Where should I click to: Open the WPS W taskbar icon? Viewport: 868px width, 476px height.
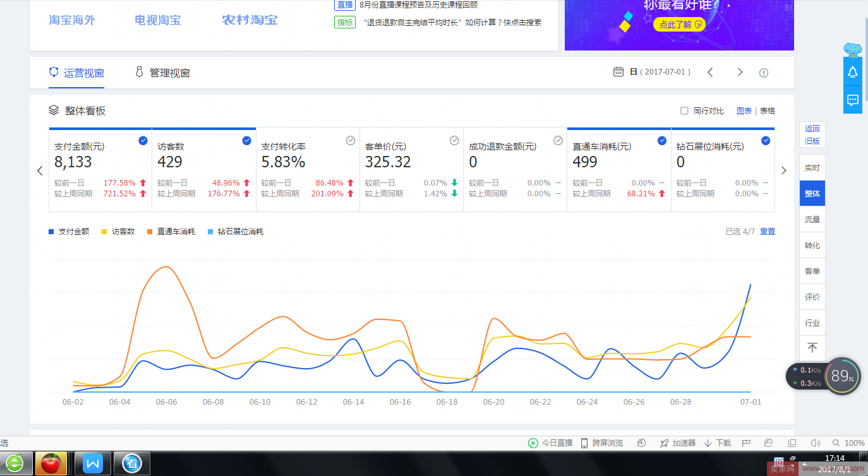pos(93,463)
